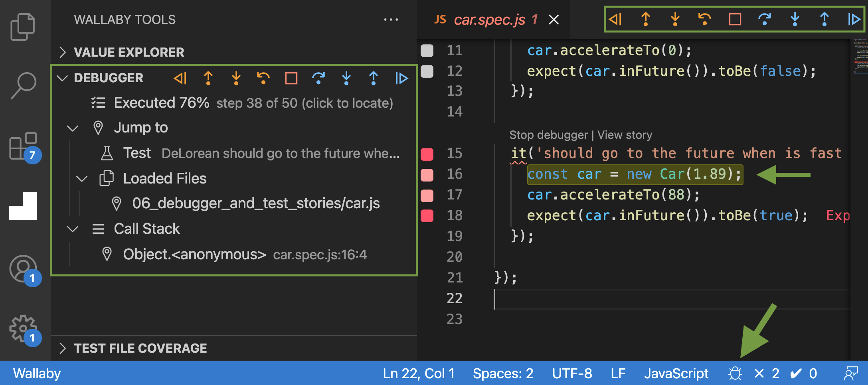
Task: Click the Stop debugger code lens link
Action: pos(548,135)
